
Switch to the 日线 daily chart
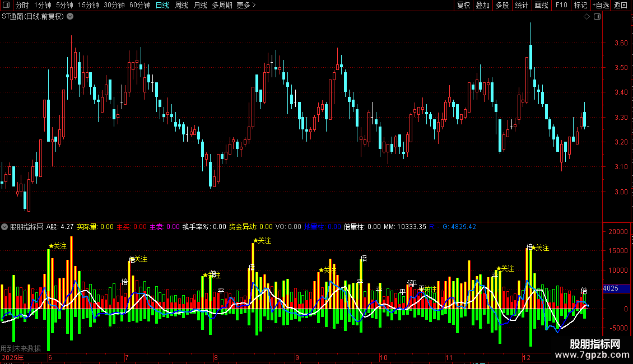[x=162, y=5]
